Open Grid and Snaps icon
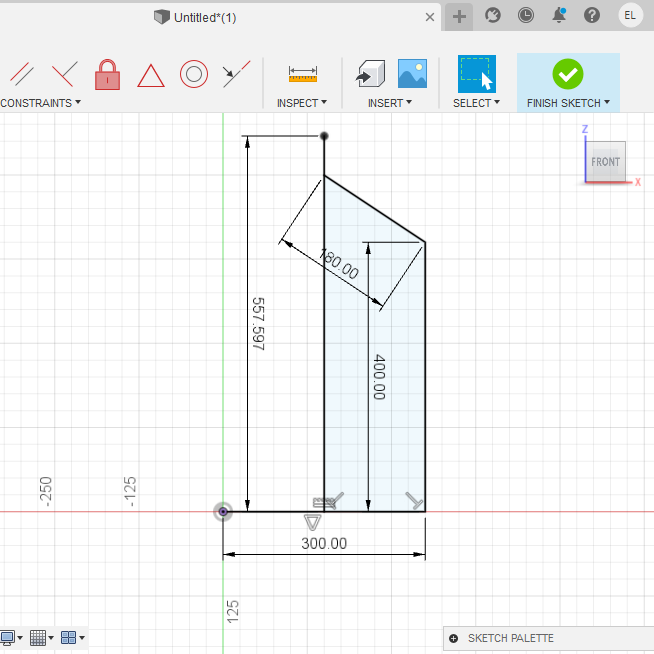 point(38,638)
